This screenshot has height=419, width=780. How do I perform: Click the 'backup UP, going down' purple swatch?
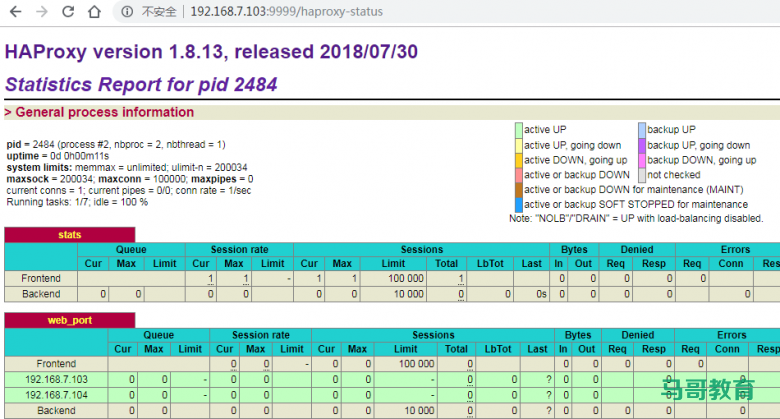(642, 145)
